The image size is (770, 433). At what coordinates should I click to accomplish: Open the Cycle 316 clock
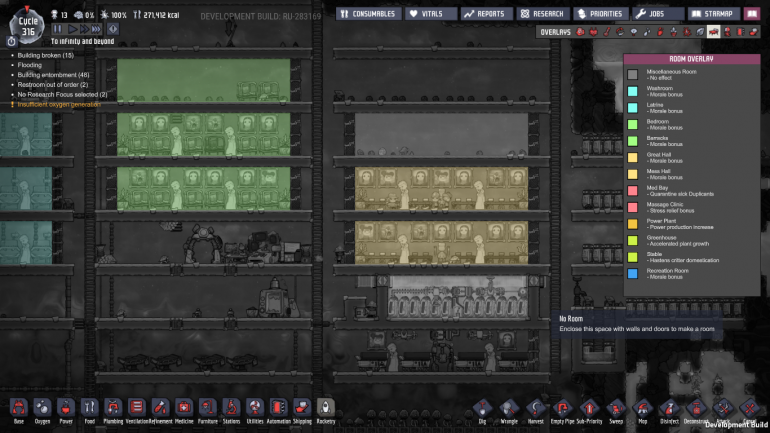pos(28,26)
